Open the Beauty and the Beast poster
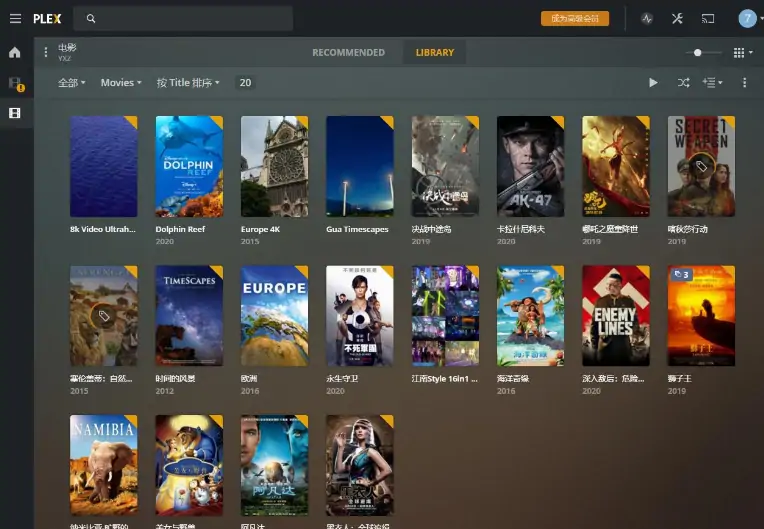 [189, 465]
